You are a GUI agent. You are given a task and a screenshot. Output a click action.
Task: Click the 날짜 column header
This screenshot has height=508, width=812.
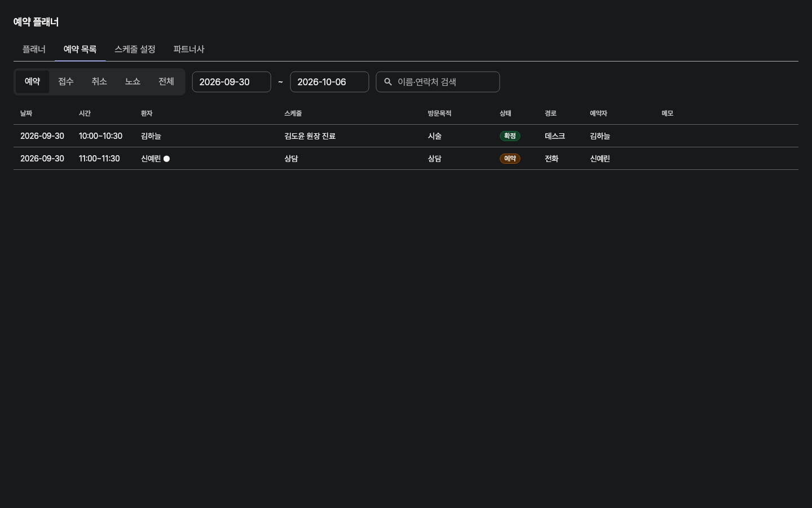tap(26, 113)
